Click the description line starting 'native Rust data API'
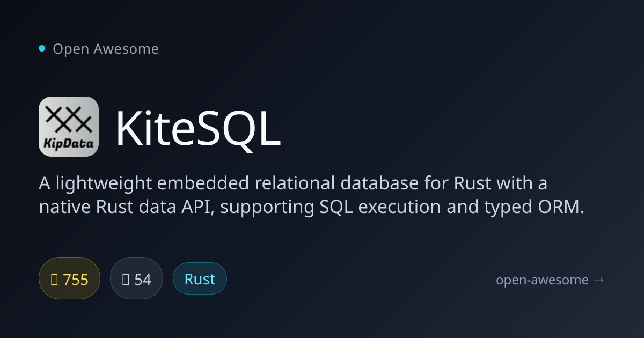The height and width of the screenshot is (338, 644). (x=312, y=207)
